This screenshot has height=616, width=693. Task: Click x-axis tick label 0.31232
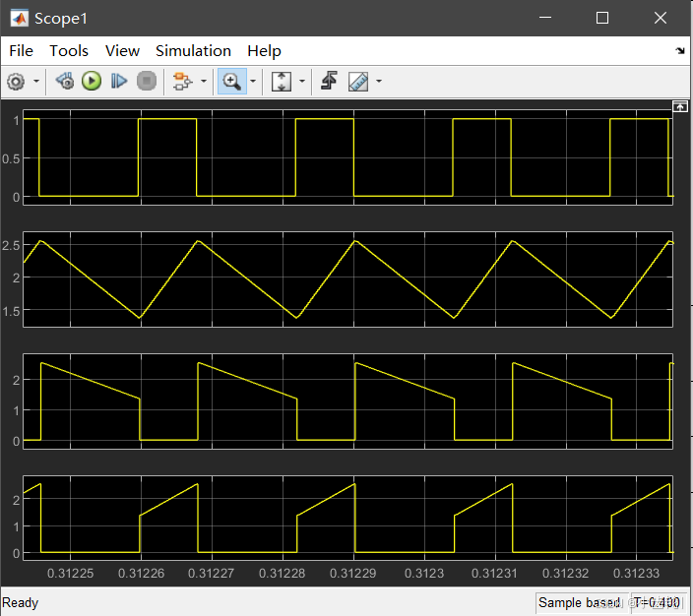566,574
